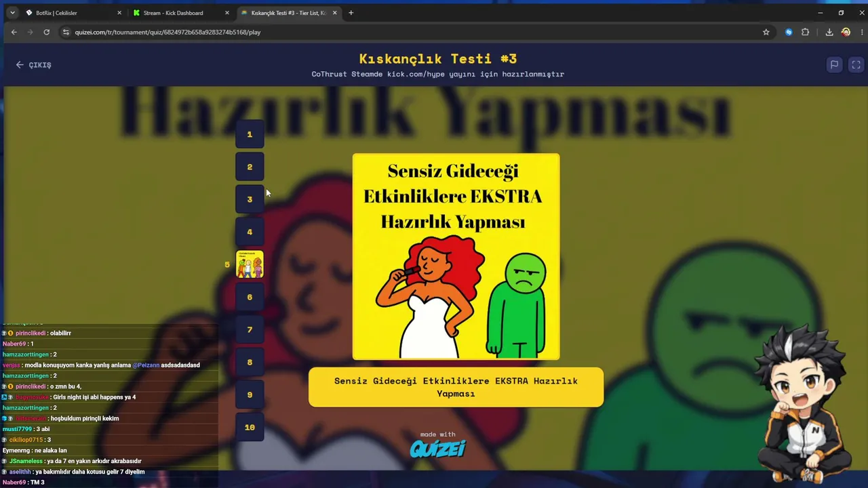View site information beside the URL
Screen dimensions: 868x488
coord(66,32)
